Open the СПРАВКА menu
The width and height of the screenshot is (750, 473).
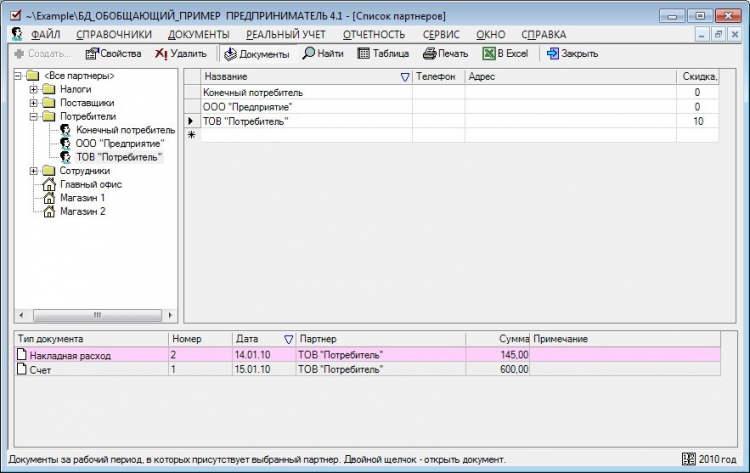pos(544,34)
